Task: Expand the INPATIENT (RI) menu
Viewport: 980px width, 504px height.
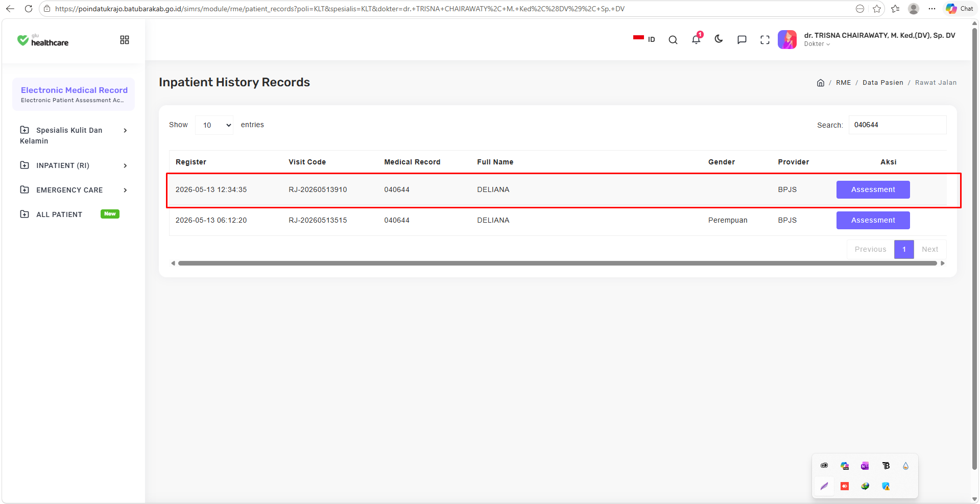Action: coord(74,165)
